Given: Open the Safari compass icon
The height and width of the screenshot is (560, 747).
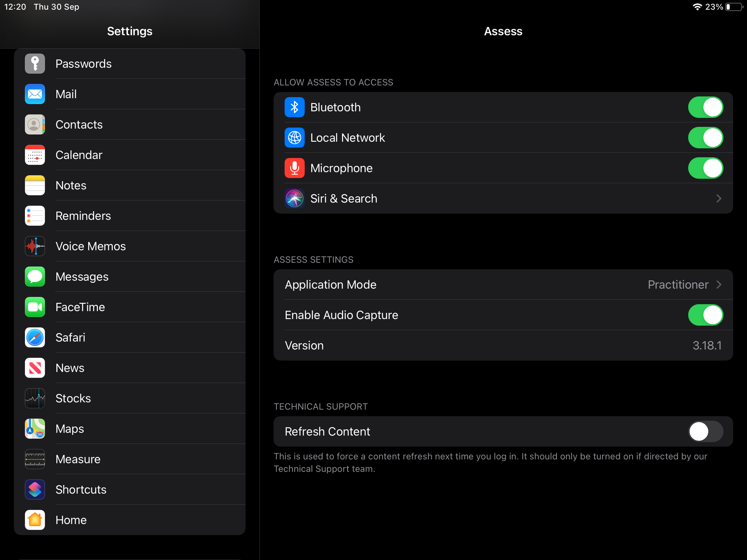Looking at the screenshot, I should pyautogui.click(x=35, y=337).
